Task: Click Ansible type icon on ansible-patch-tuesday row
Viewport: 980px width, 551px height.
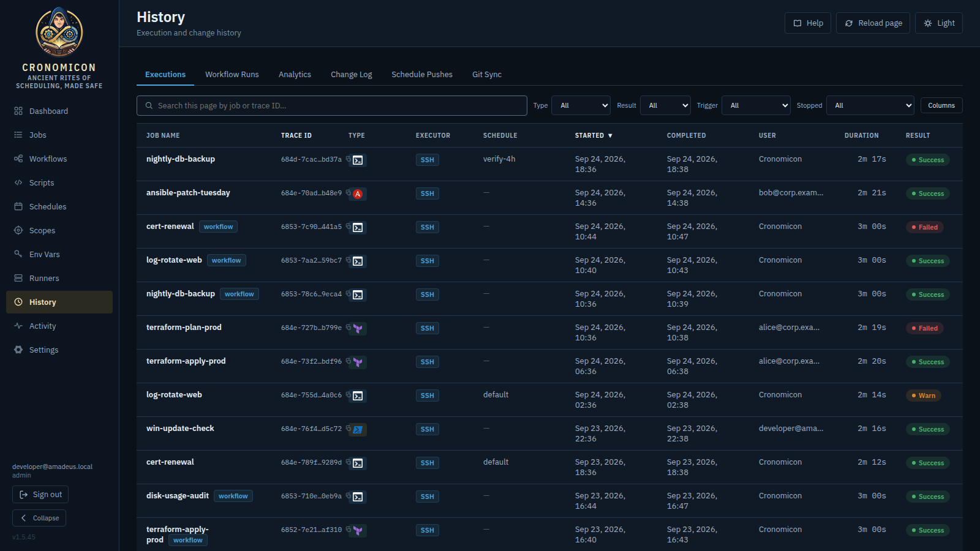Action: point(358,194)
